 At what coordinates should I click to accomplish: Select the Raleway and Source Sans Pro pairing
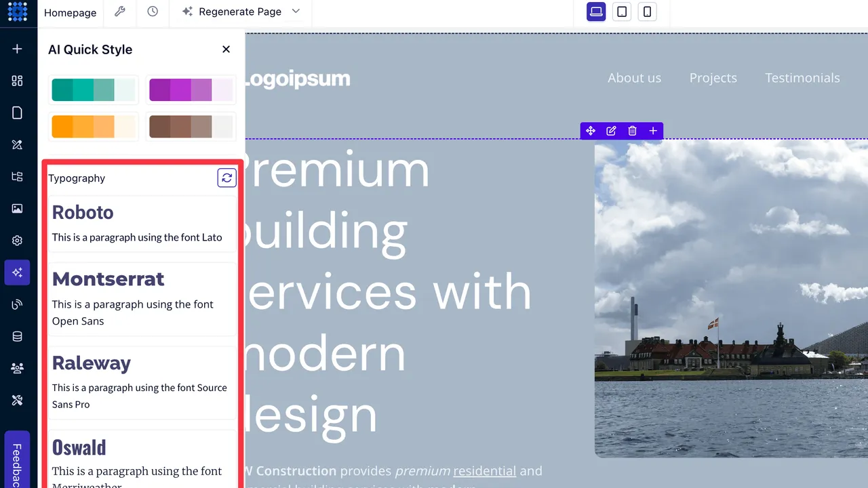point(142,382)
